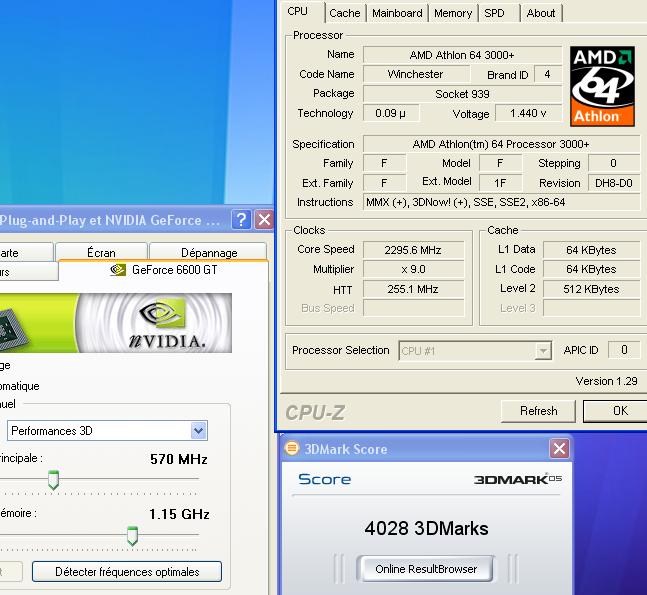Adjust the 570 MHz core clock slider

pos(53,479)
